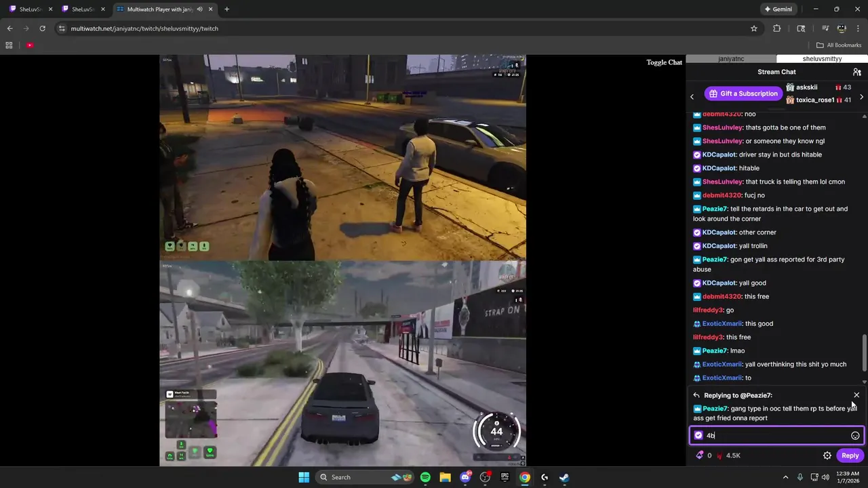The image size is (868, 488).
Task: Click askskii in gift leaderboard
Action: coord(806,87)
